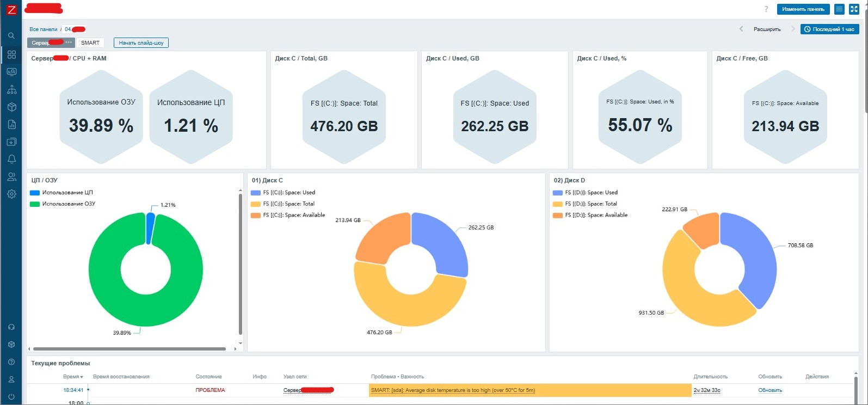Viewport: 868px width, 405px height.
Task: Switch to the SMART tab
Action: tap(90, 42)
